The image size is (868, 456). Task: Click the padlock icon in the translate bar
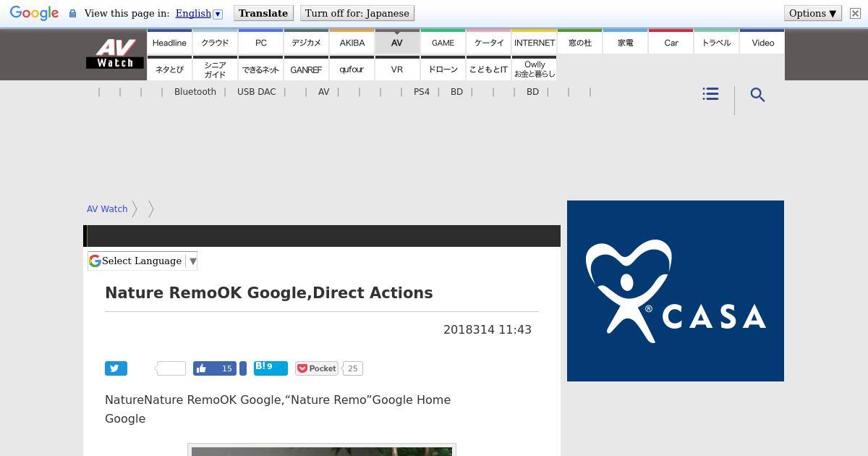72,13
